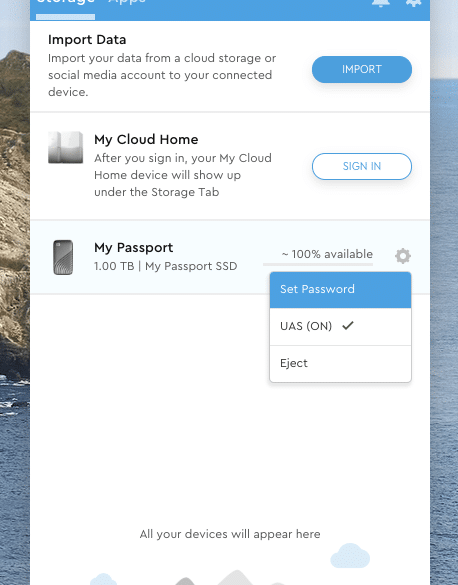
Task: Click the IMPORT button
Action: (x=362, y=69)
